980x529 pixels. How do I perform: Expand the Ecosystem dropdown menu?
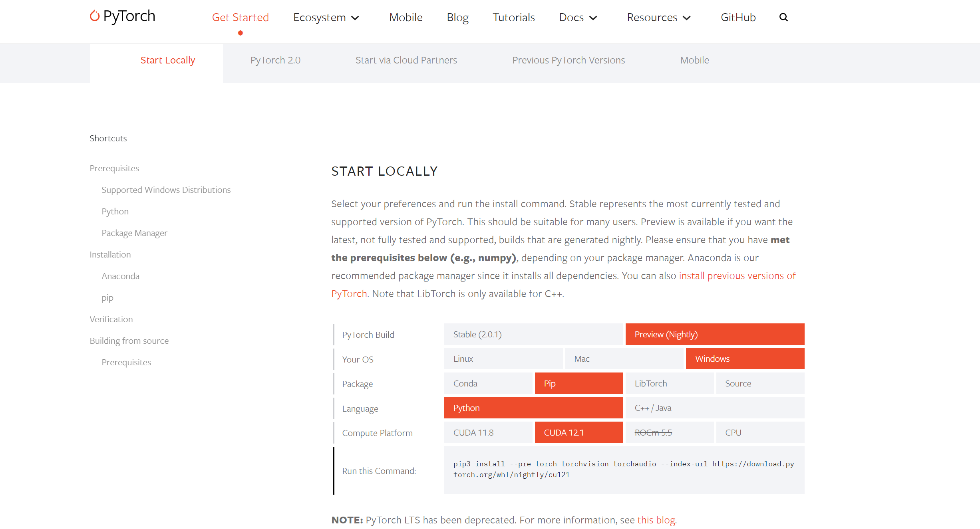click(326, 18)
